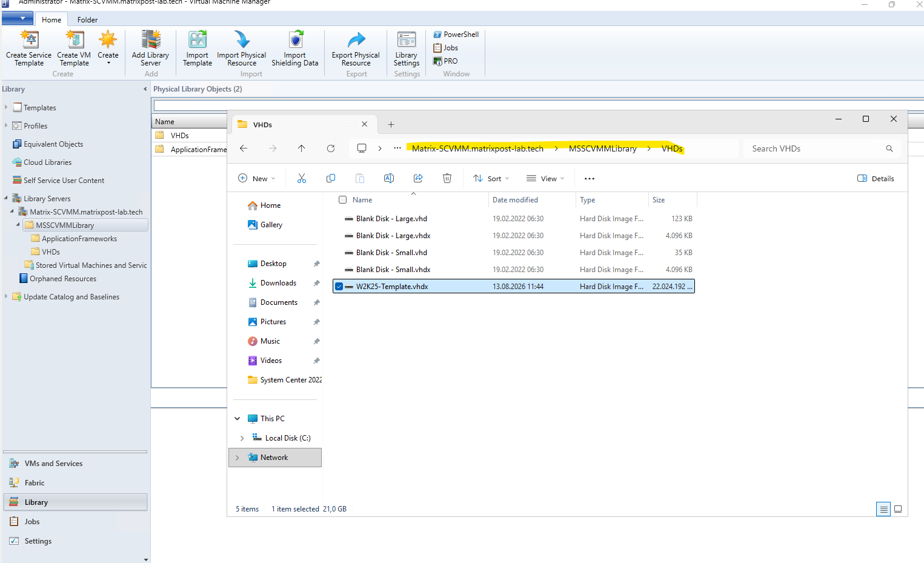Open the Sort dropdown in Explorer
Image resolution: width=924 pixels, height=563 pixels.
pos(491,178)
